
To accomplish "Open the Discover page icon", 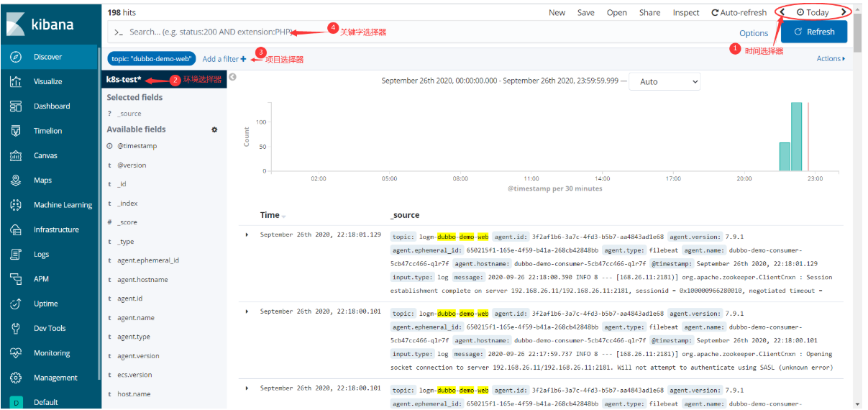I will 16,57.
